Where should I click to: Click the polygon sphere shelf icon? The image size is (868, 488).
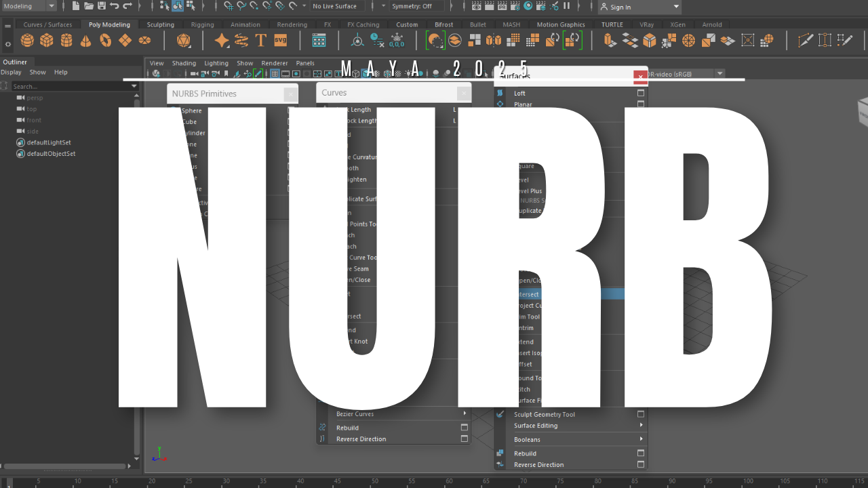(26, 41)
